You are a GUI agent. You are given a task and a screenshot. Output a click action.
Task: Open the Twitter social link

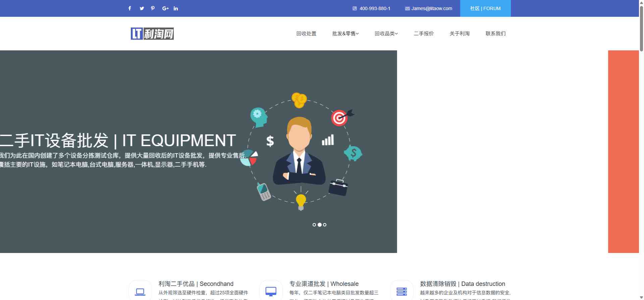coord(142,8)
